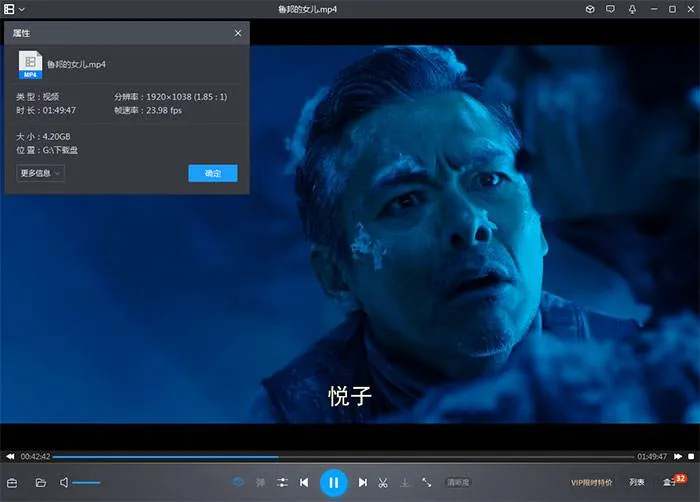Click the video title in the title bar

click(x=308, y=9)
